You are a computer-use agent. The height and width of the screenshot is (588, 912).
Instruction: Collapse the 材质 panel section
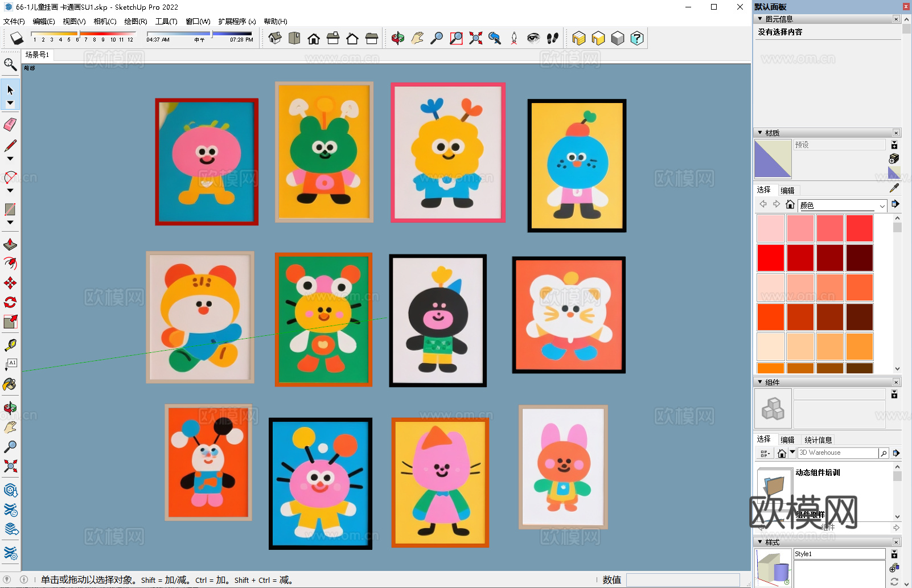pyautogui.click(x=760, y=133)
